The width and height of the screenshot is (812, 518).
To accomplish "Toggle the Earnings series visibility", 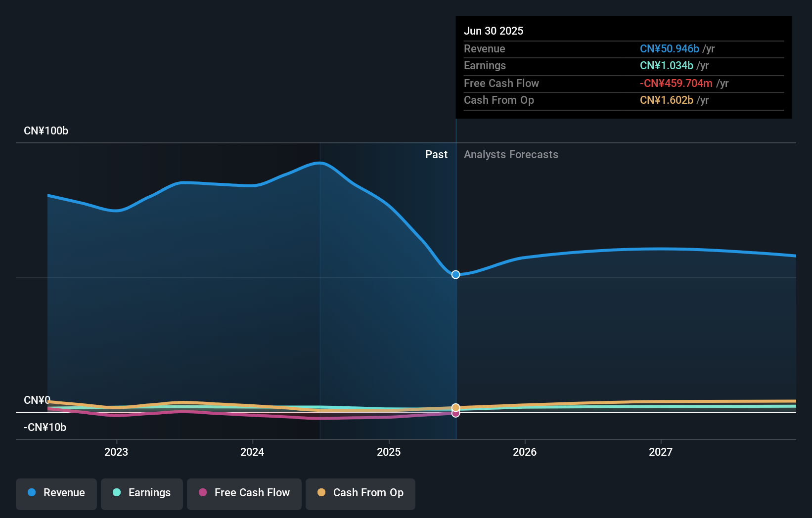I will pyautogui.click(x=141, y=493).
